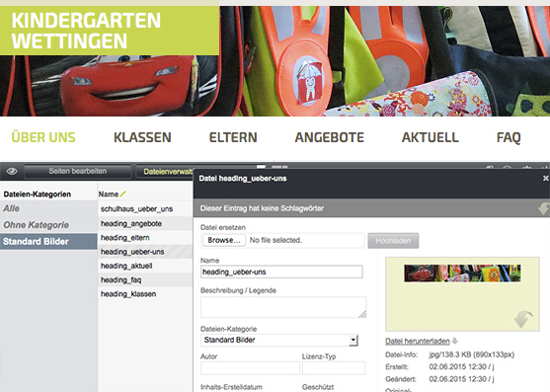Switch to the Dateienverwaltung tab

coord(165,172)
